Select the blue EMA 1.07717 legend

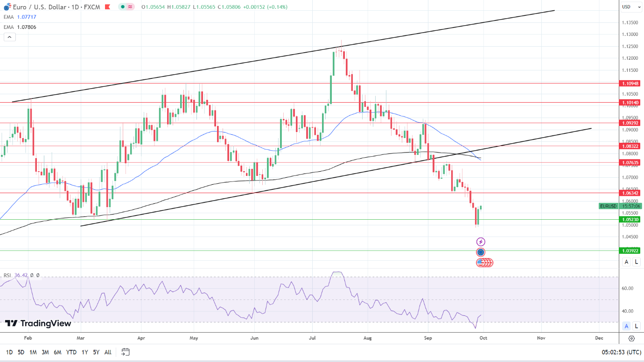point(20,17)
